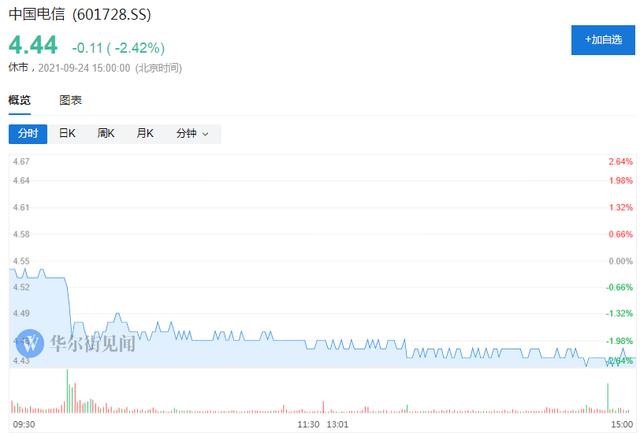Click the 09:30 time axis label
The height and width of the screenshot is (433, 640).
tap(24, 424)
